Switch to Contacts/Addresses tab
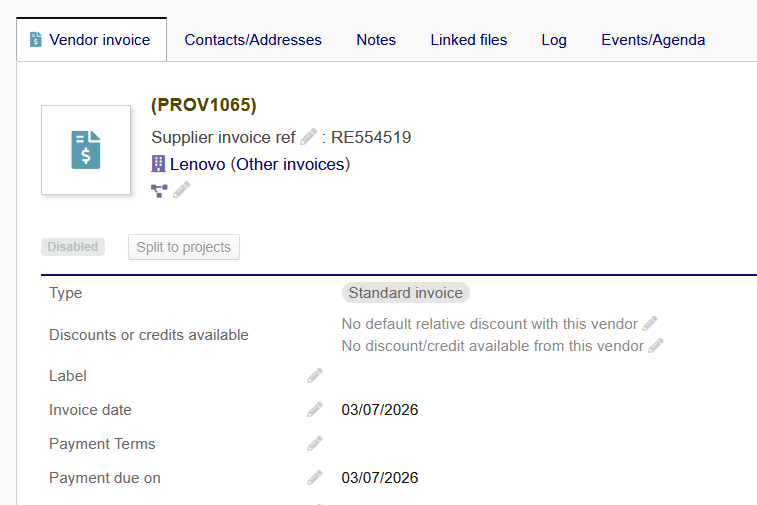Screen dimensions: 757x505 pos(253,40)
